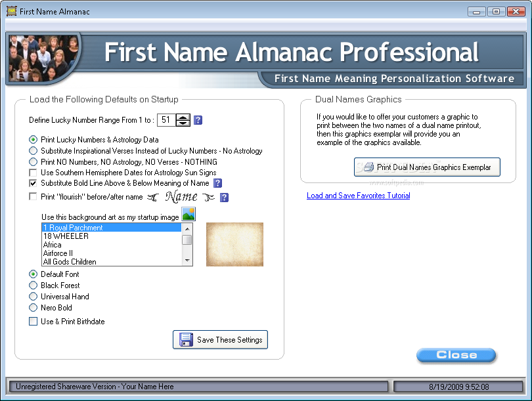
Task: Select 'Airforce II' in background list
Action: (112, 253)
